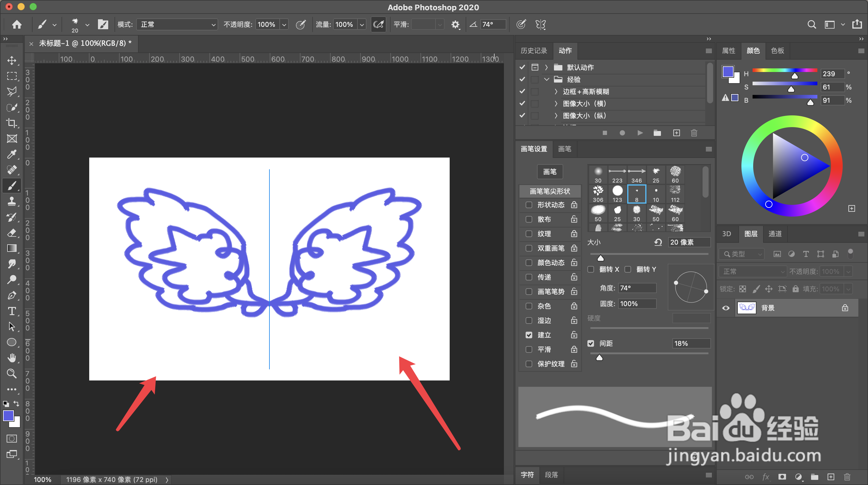
Task: Enable the 散布 checkbox
Action: (x=529, y=219)
